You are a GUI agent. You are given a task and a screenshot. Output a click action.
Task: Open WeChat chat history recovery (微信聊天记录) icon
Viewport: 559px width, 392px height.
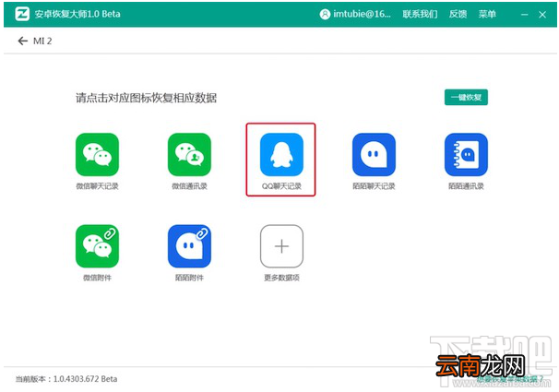pyautogui.click(x=97, y=154)
